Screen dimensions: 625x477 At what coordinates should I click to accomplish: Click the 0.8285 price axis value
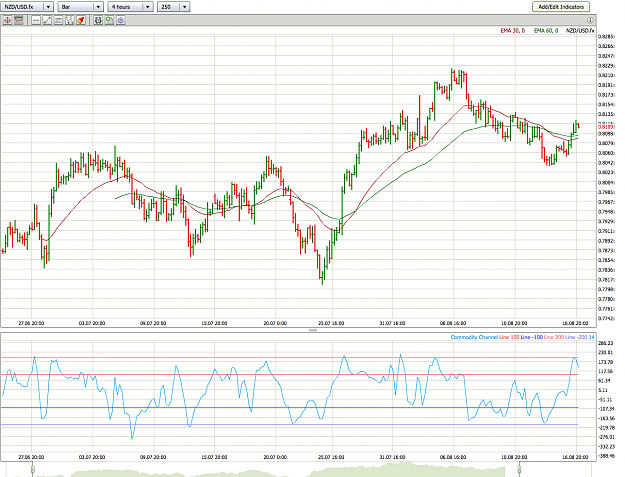(x=606, y=37)
